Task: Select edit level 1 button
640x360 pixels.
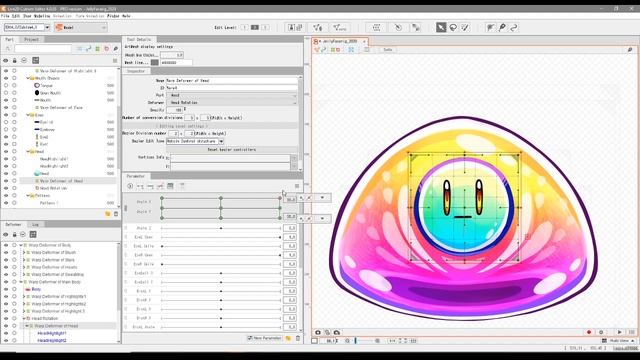Action: [x=244, y=27]
